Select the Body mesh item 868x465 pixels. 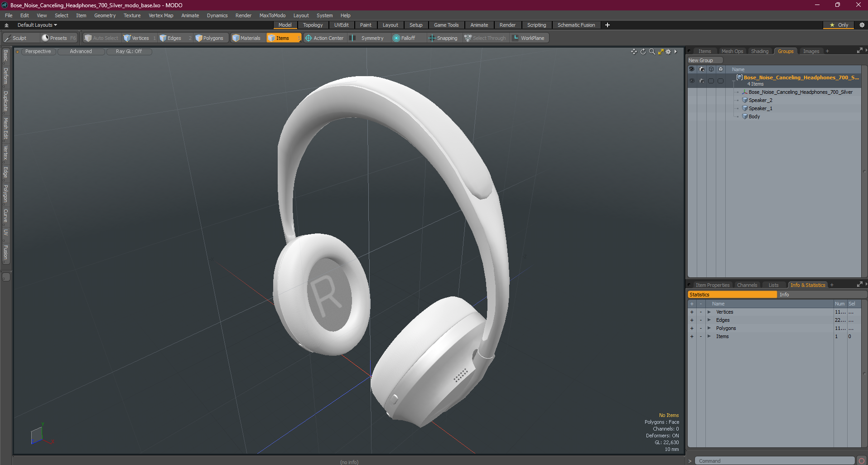(754, 116)
